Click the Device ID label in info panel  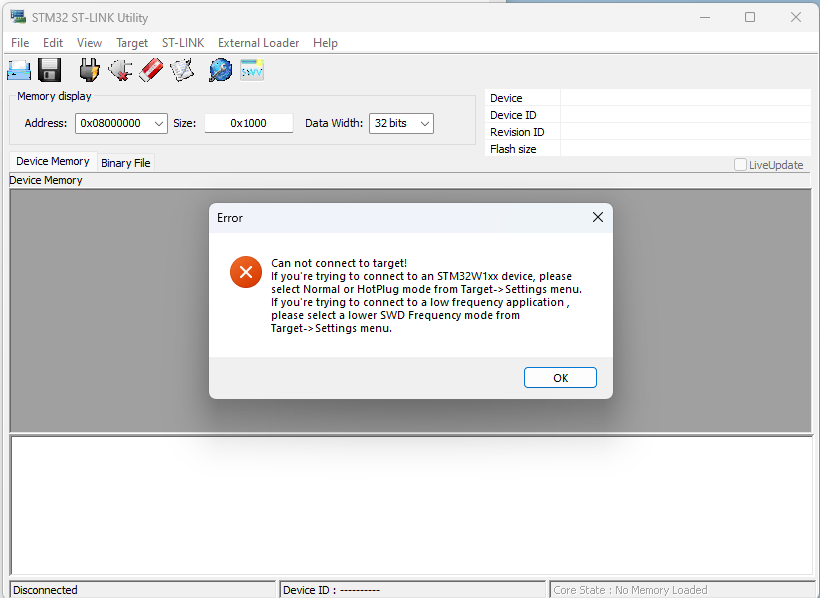coord(513,115)
